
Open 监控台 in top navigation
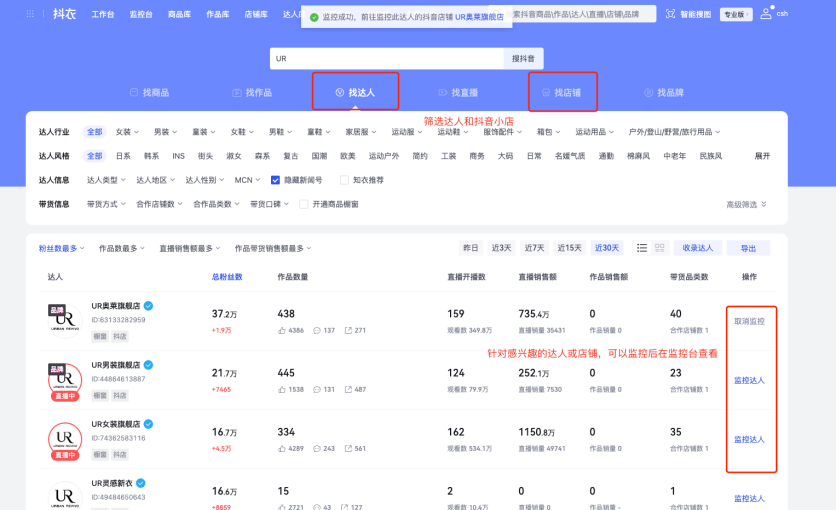(141, 14)
